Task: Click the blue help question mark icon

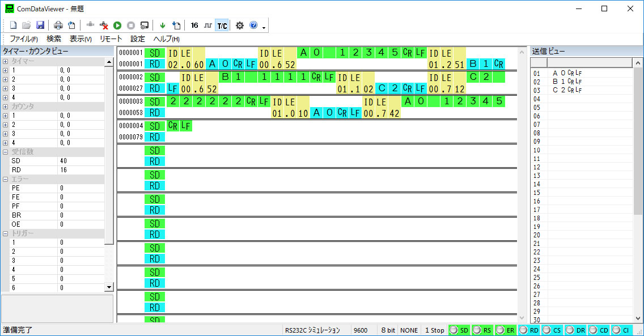Action: (x=253, y=25)
